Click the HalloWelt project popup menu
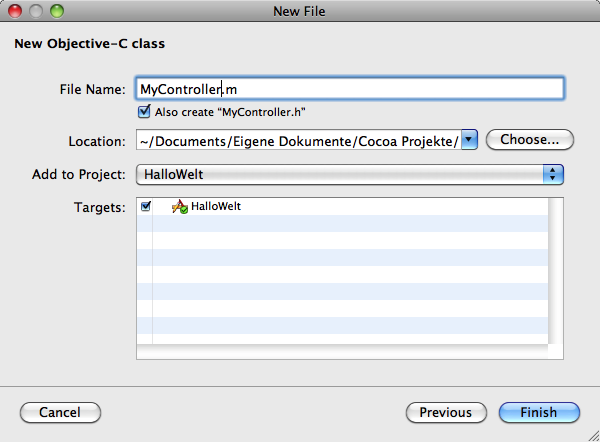This screenshot has height=442, width=600. tap(350, 175)
